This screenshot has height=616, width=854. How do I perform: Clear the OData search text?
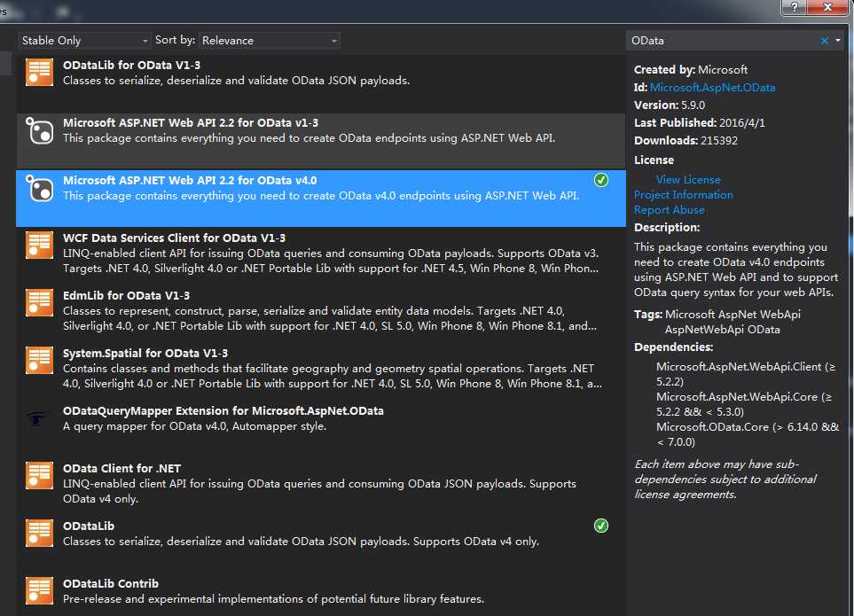pos(824,41)
